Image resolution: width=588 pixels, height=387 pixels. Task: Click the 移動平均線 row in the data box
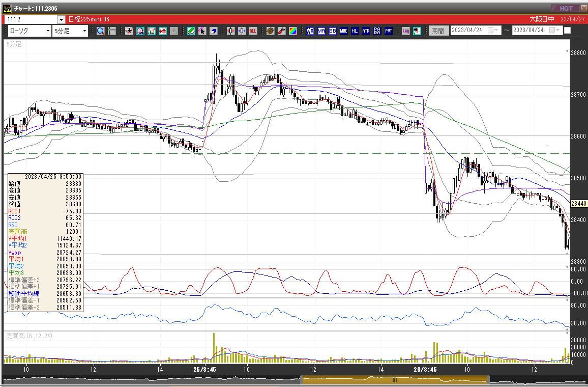[x=45, y=293]
